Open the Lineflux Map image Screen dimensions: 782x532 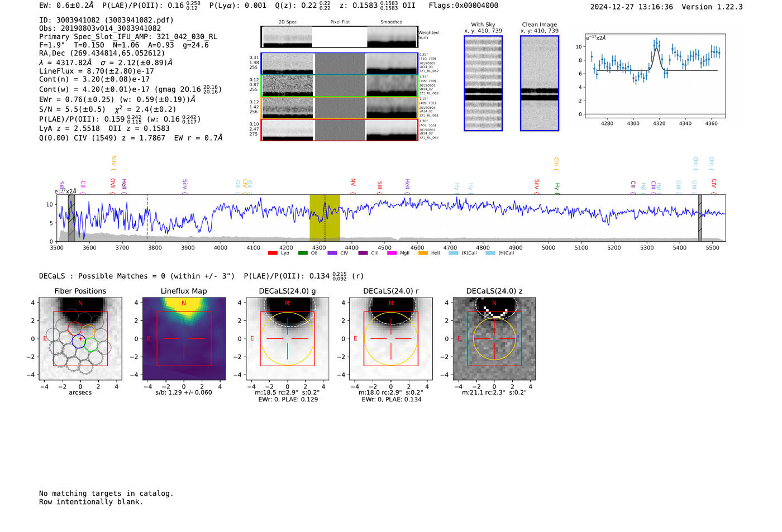pyautogui.click(x=184, y=339)
